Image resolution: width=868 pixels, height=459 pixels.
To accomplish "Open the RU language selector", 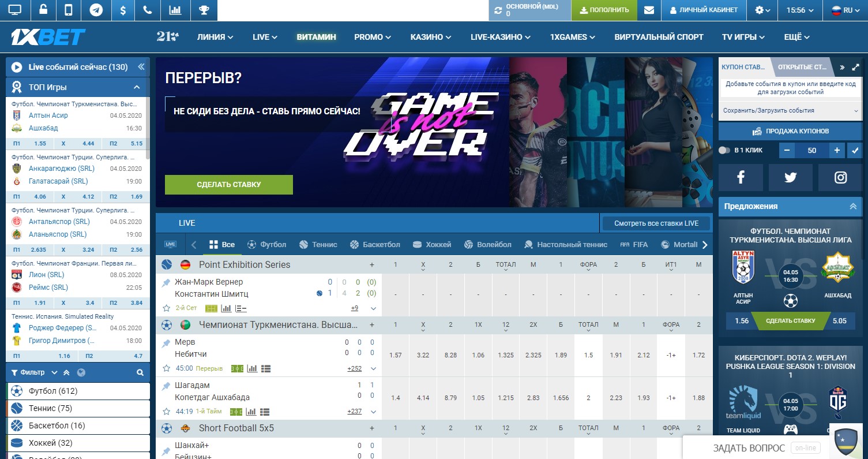I will pos(846,10).
